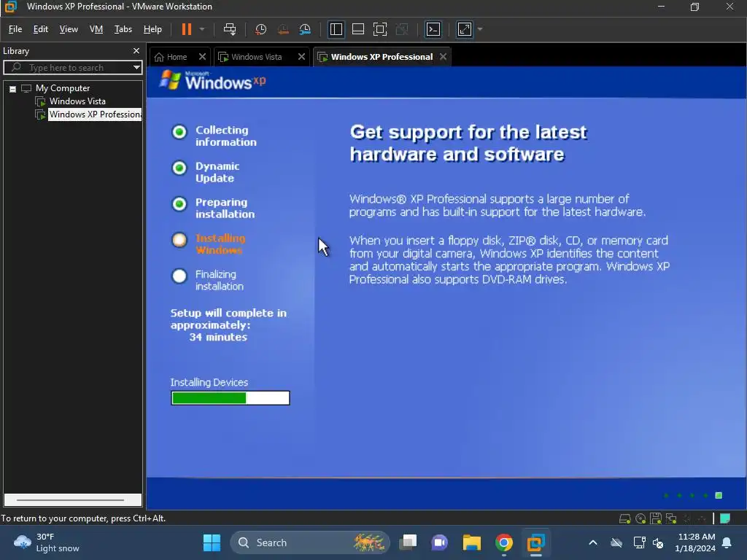This screenshot has width=747, height=560.
Task: Open Task View from the taskbar
Action: click(x=408, y=542)
